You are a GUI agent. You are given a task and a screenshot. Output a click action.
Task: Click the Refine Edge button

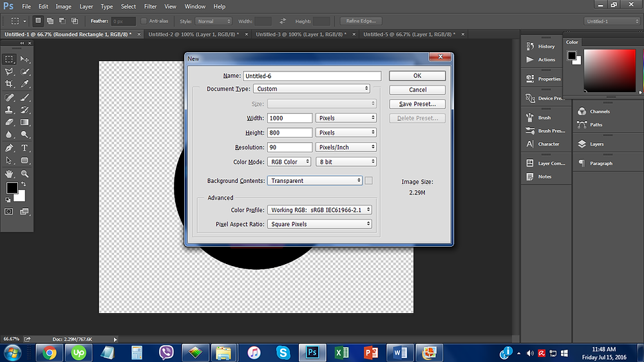coord(361,21)
